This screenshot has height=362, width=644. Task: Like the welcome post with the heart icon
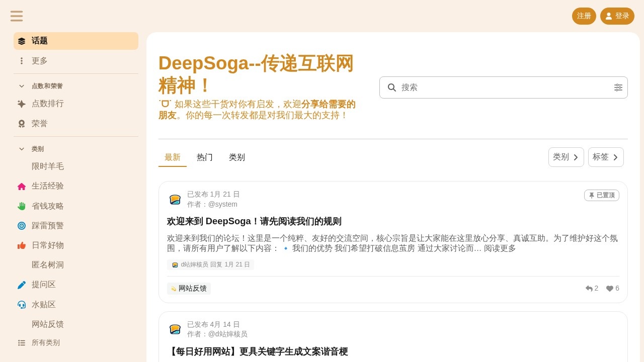click(609, 289)
